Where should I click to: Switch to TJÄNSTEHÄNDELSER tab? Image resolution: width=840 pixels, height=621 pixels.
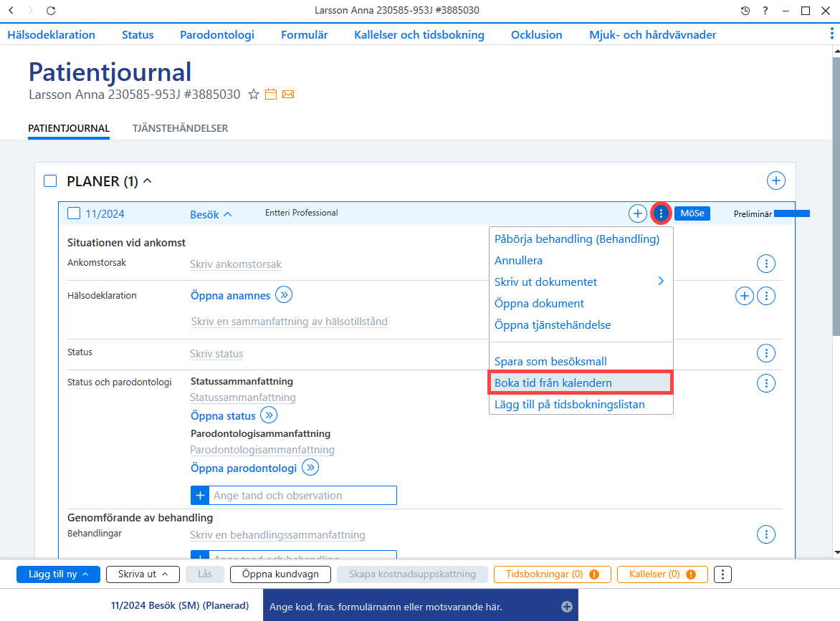pos(180,128)
